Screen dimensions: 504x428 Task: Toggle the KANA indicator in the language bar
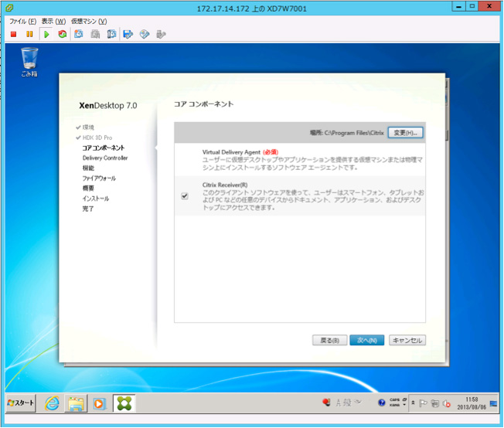click(x=395, y=405)
